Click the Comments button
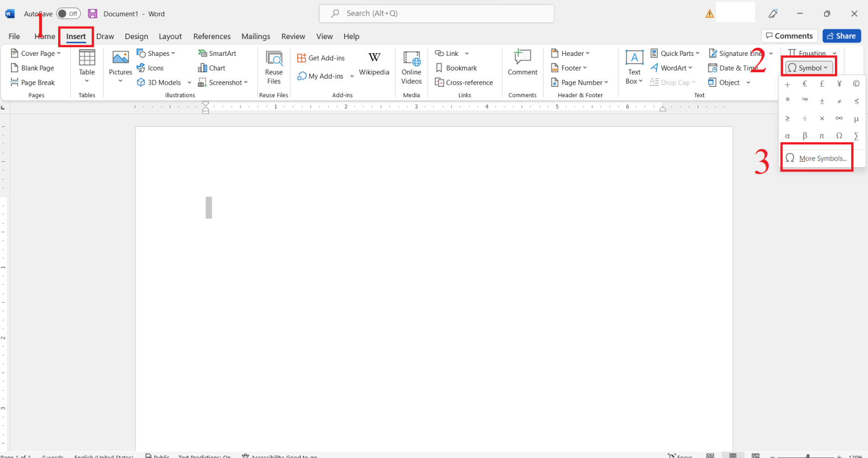Viewport: 868px width, 458px height. tap(789, 36)
